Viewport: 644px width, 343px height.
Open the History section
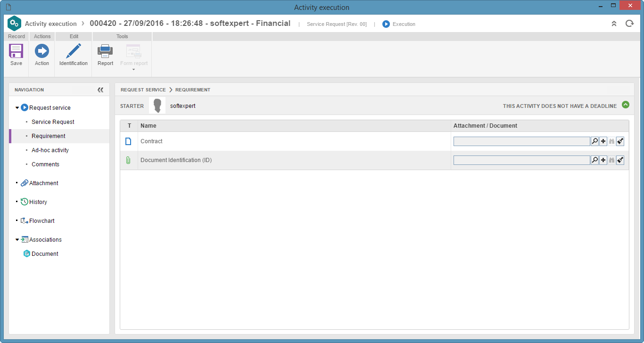[38, 202]
